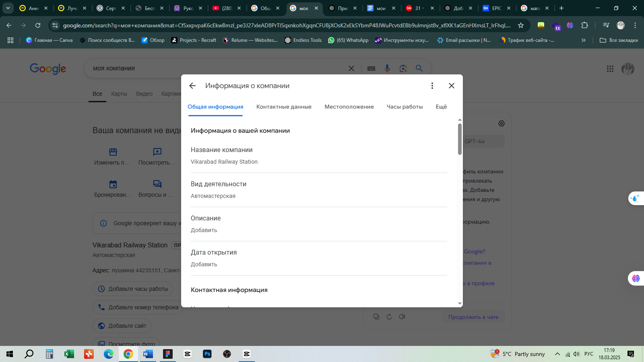The width and height of the screenshot is (644, 362).
Task: Click the Добавьте сайт chip
Action: pyautogui.click(x=122, y=326)
